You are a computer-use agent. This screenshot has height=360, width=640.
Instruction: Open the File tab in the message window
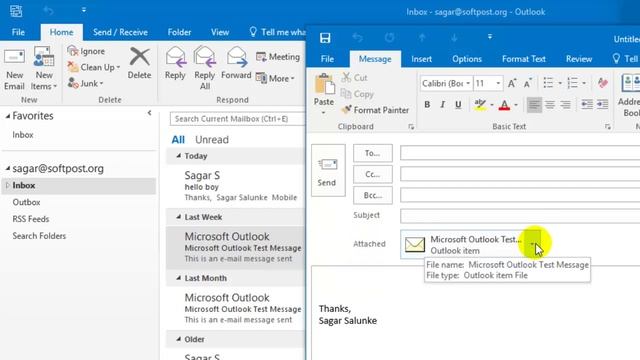[327, 59]
